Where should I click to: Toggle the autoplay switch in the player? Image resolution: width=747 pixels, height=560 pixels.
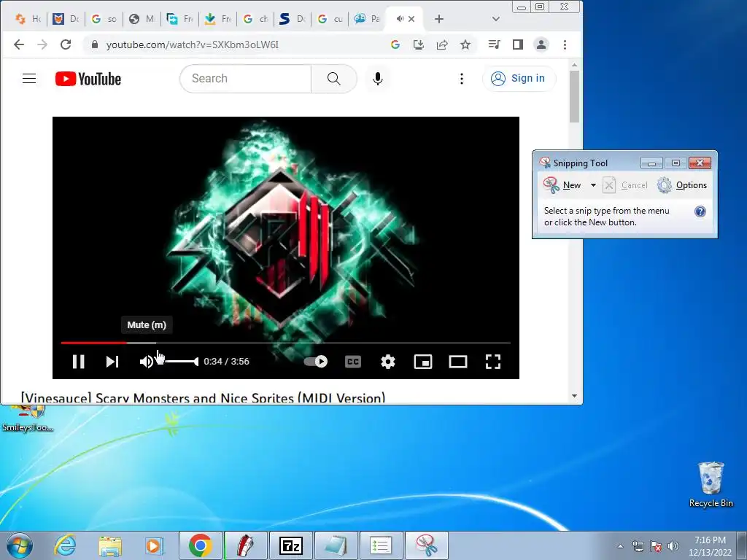tap(316, 362)
